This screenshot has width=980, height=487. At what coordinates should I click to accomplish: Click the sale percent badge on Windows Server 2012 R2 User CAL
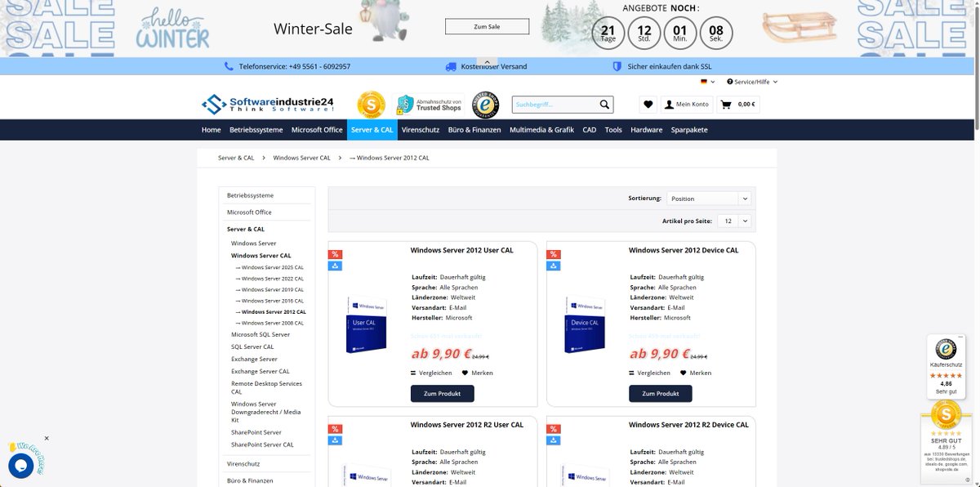pyautogui.click(x=336, y=429)
